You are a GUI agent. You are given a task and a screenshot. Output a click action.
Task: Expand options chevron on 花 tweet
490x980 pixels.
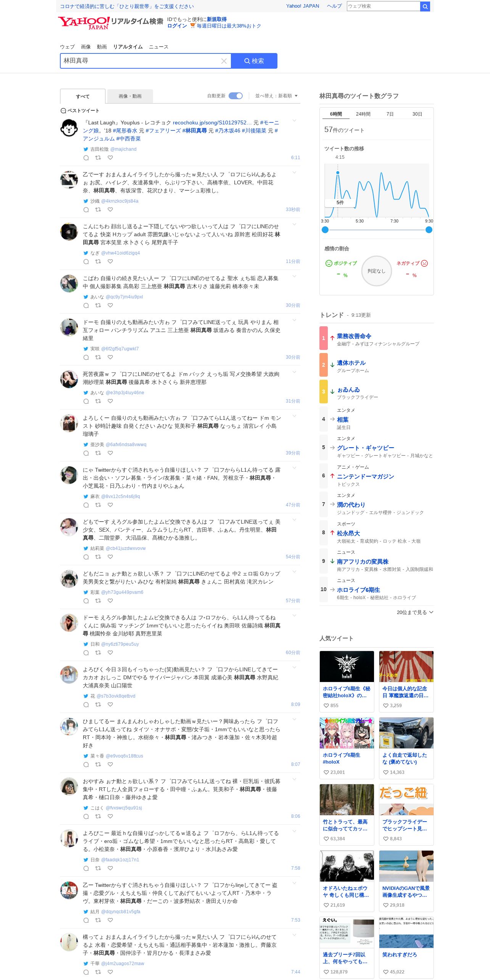coord(294,667)
